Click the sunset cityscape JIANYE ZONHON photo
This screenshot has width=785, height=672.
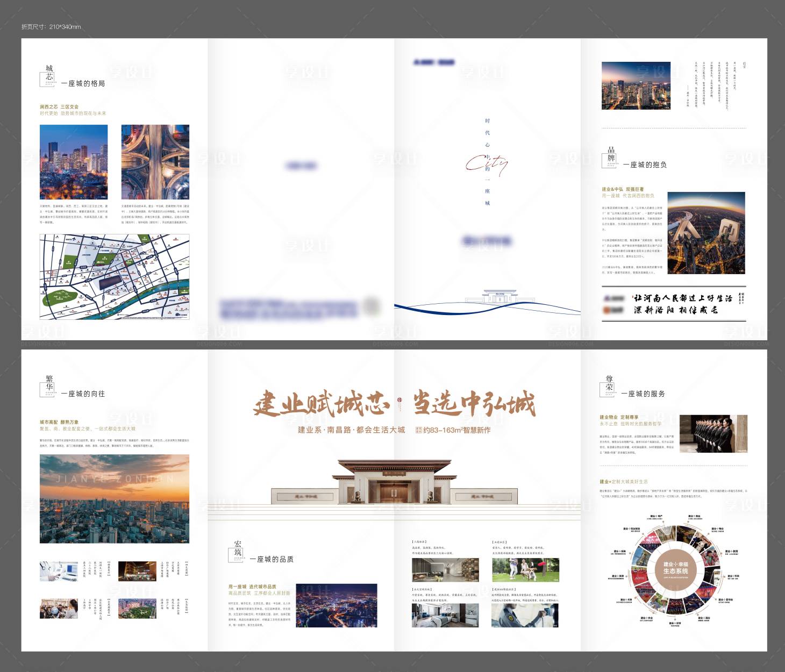coord(115,498)
